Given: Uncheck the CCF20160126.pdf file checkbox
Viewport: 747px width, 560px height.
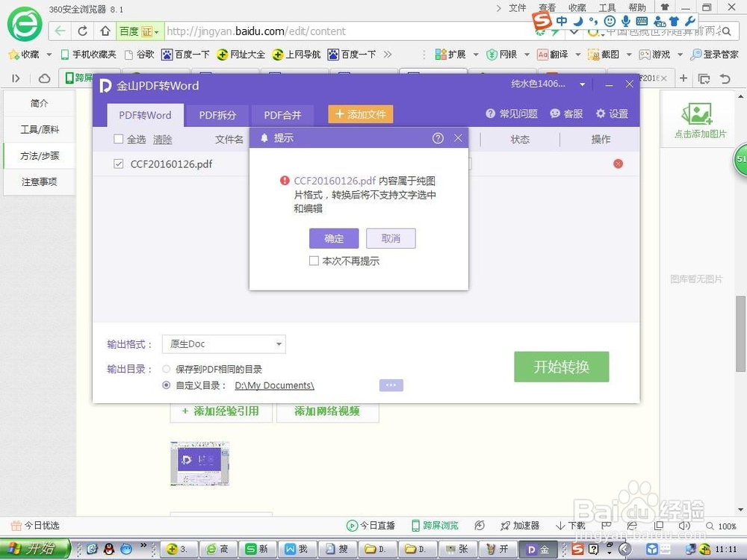Looking at the screenshot, I should point(119,164).
